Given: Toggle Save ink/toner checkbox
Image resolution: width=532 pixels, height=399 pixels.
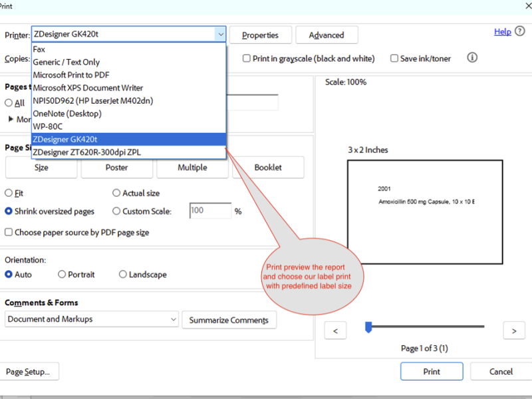Looking at the screenshot, I should pos(394,59).
